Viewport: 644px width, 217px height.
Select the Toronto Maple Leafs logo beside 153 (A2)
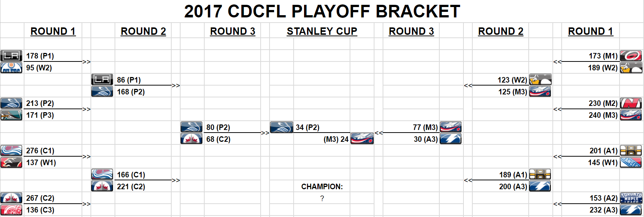point(631,198)
